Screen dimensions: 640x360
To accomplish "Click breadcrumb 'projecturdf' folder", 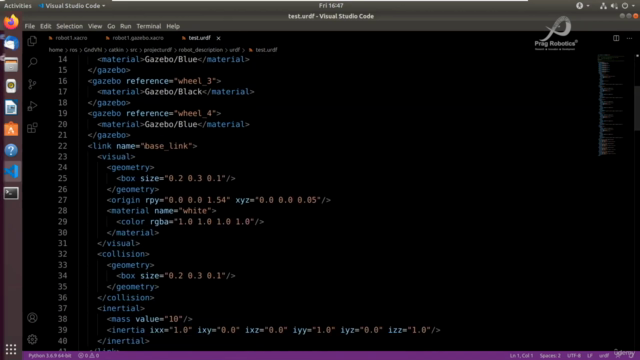I will point(158,50).
